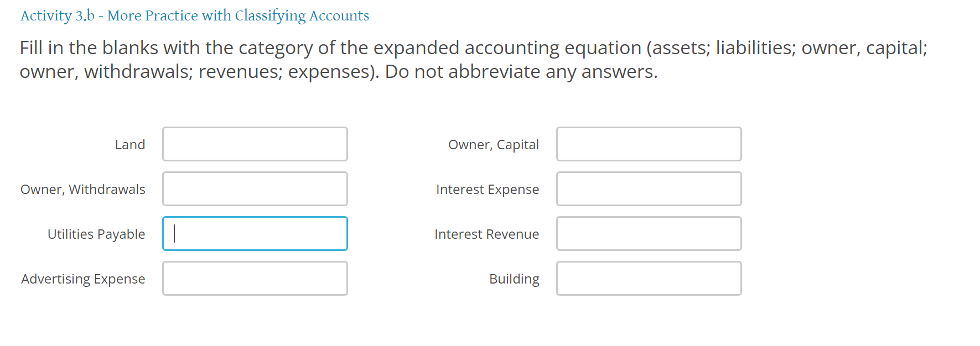Select the Interest Expense input box
This screenshot has height=346, width=980.
[649, 188]
